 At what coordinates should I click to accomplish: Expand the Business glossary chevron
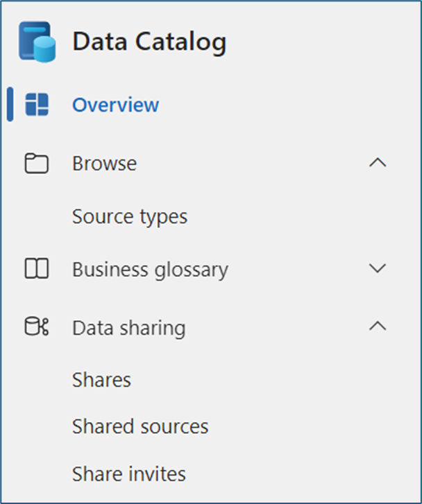point(377,269)
